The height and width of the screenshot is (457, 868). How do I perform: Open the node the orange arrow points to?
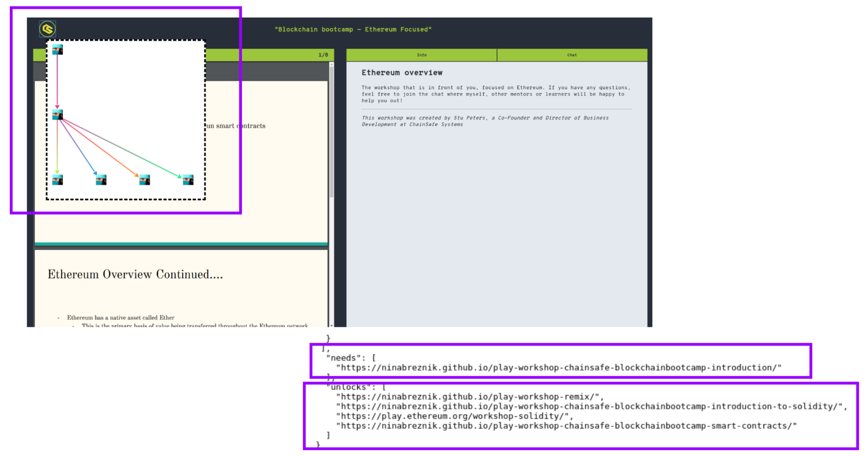(x=144, y=180)
